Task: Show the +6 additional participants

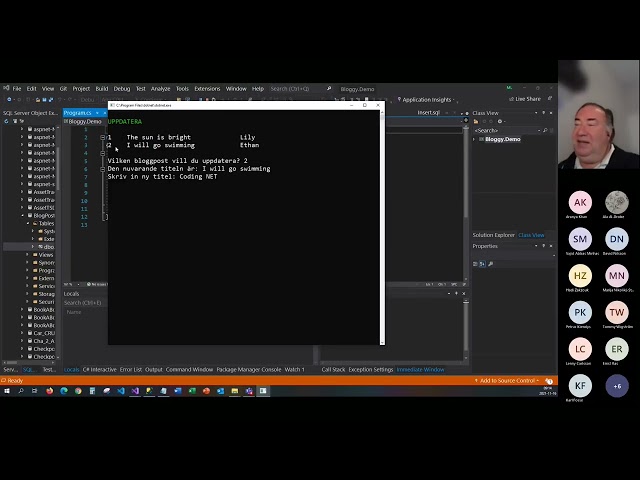Action: (x=616, y=385)
